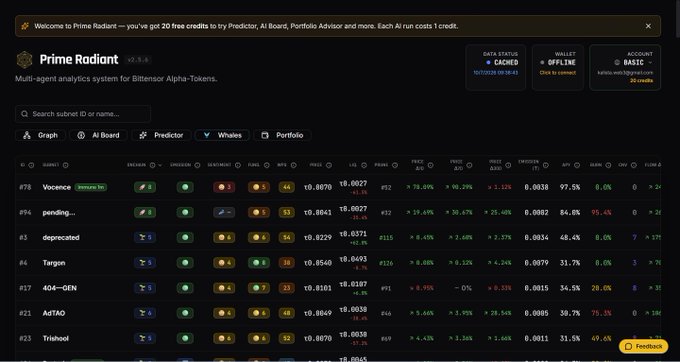Click info icon beside Prime column header
This screenshot has height=362, width=680.
tap(395, 165)
